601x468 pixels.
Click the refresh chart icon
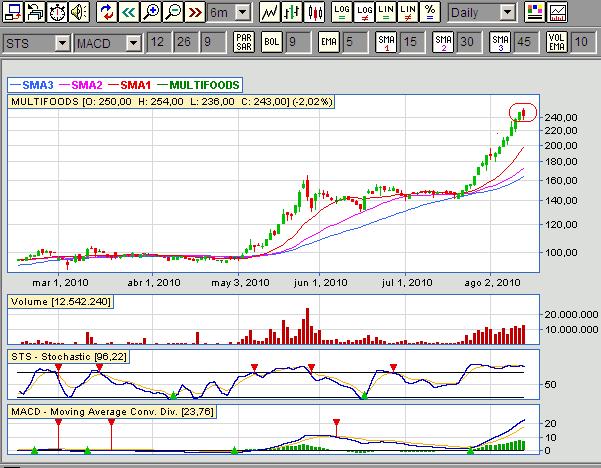click(x=106, y=13)
